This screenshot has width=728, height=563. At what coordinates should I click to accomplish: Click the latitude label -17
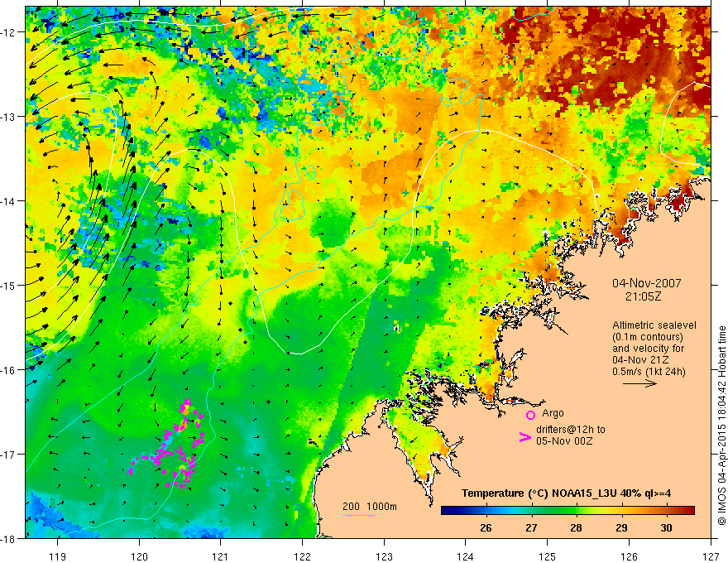click(x=9, y=455)
